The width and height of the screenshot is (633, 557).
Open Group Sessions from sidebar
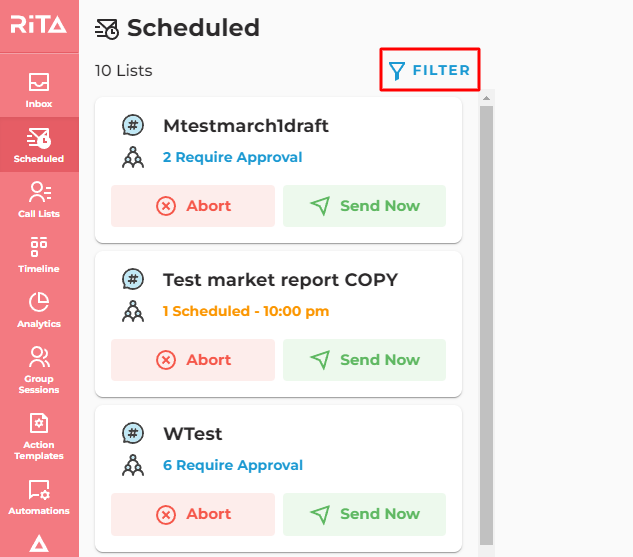coord(39,370)
